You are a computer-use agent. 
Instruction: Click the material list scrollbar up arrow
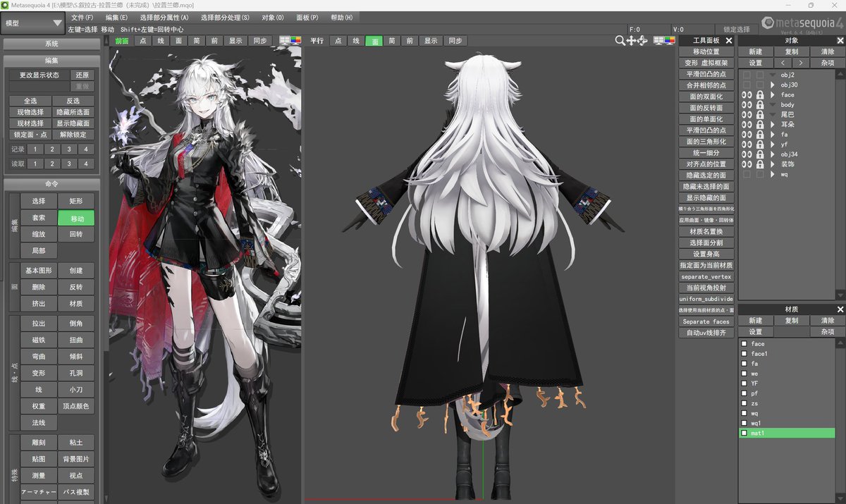point(840,343)
